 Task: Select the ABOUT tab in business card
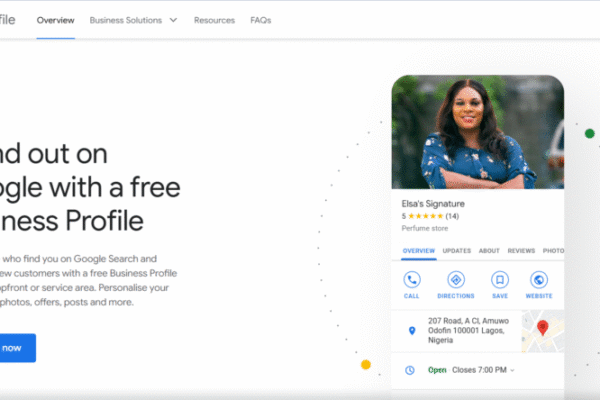point(489,251)
